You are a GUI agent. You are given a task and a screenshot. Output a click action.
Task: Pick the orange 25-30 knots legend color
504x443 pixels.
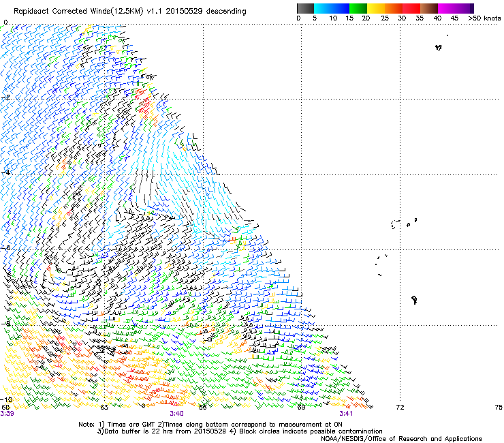(394, 8)
